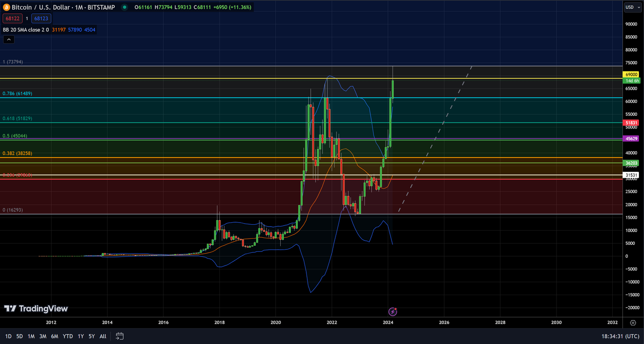The image size is (644, 344).
Task: Click the blue 4504 lower band value
Action: pyautogui.click(x=90, y=30)
